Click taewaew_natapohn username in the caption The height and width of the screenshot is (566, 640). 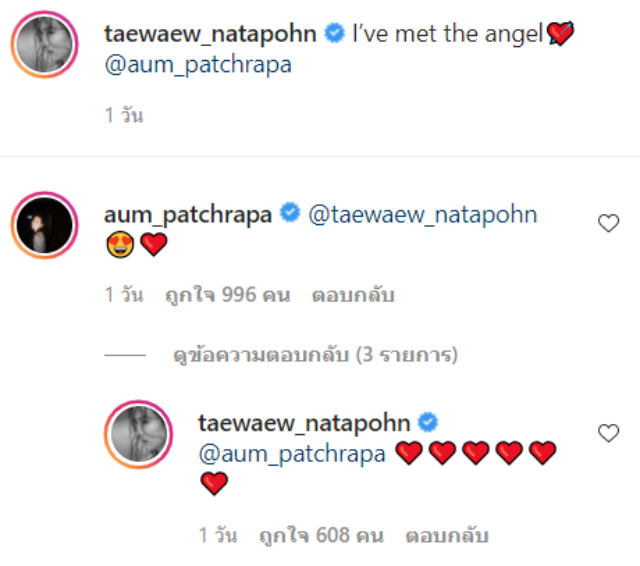(x=210, y=33)
